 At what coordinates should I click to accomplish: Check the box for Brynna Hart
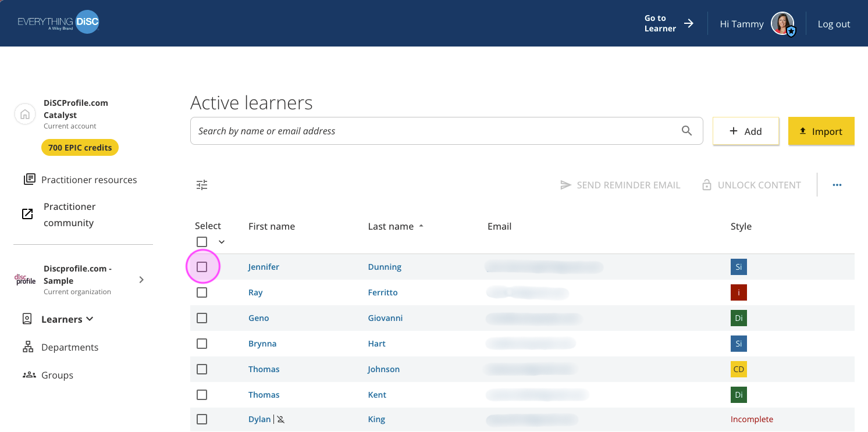(x=202, y=344)
